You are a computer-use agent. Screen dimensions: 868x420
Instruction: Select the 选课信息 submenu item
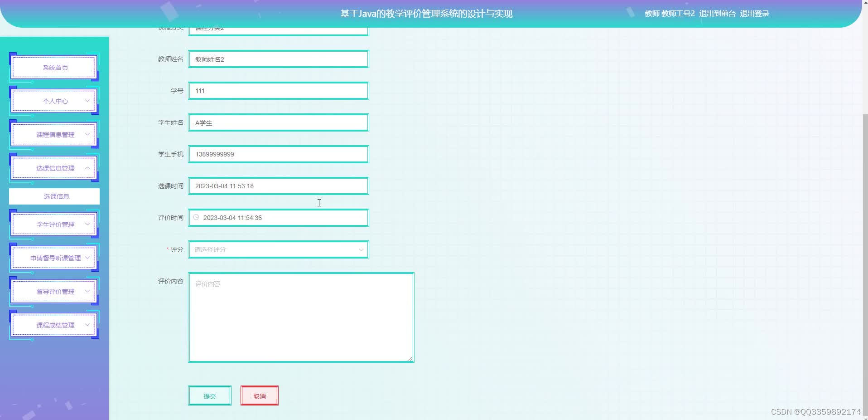click(54, 196)
